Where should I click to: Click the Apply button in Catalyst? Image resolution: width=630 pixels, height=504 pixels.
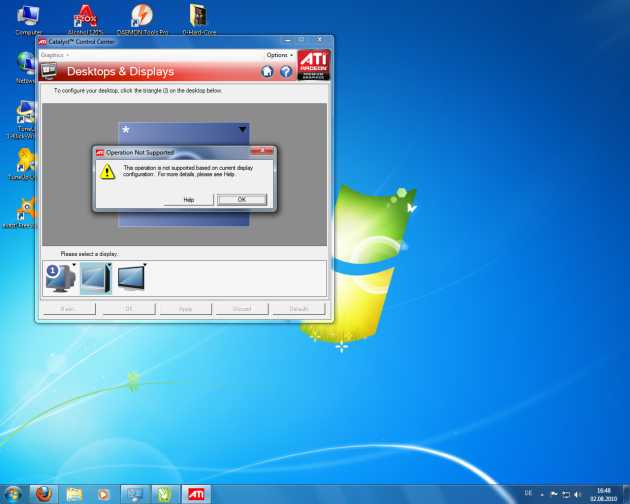point(185,309)
